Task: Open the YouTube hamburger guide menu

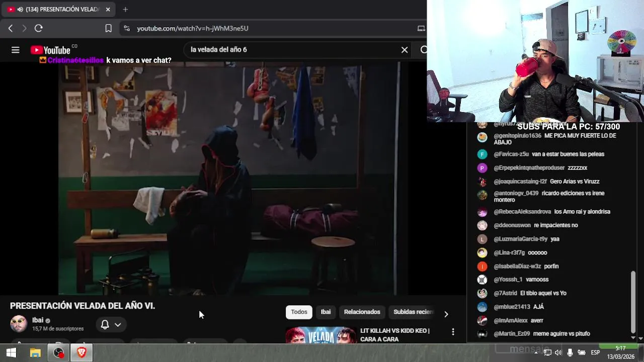Action: (x=16, y=50)
